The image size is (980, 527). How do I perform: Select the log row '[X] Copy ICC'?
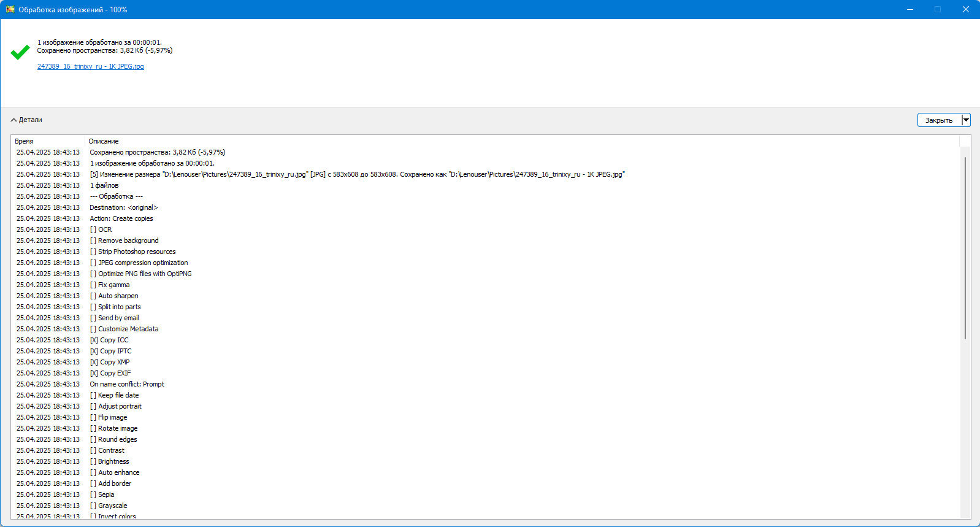[485, 340]
